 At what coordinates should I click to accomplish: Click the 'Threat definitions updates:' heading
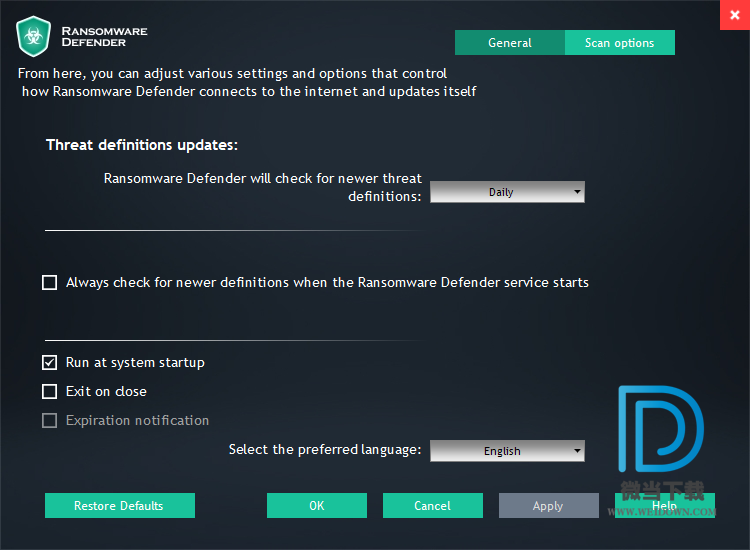click(x=142, y=145)
